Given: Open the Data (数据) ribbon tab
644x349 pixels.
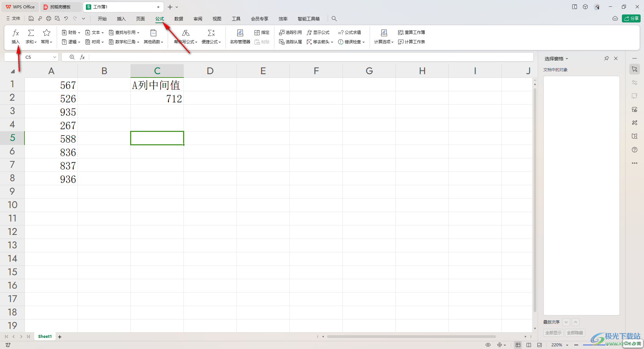Looking at the screenshot, I should pyautogui.click(x=179, y=19).
